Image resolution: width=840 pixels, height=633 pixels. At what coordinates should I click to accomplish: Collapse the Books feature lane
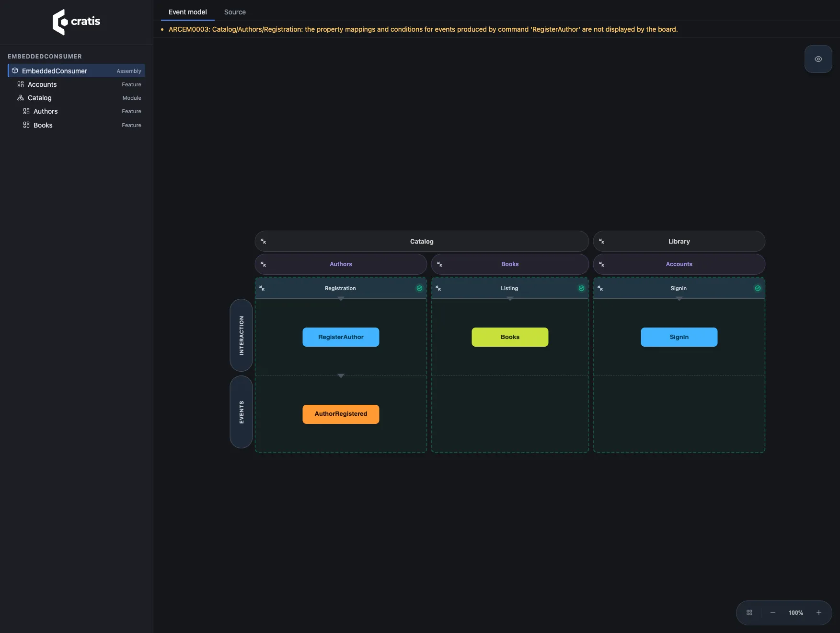tap(439, 264)
